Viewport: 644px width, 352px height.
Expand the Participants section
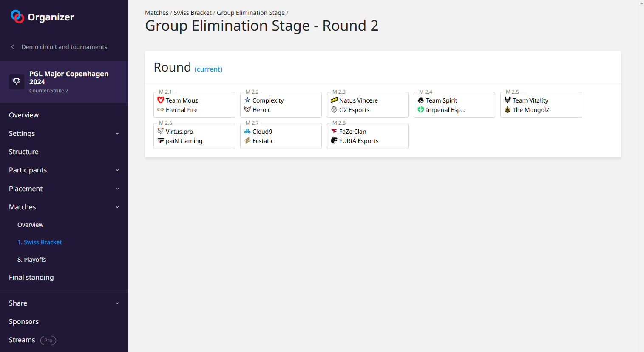click(117, 170)
